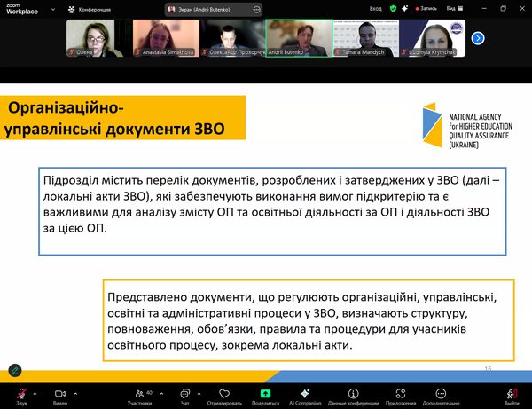Click the red Выйти leave button
Viewport: 532px width, 409px height.
(512, 394)
